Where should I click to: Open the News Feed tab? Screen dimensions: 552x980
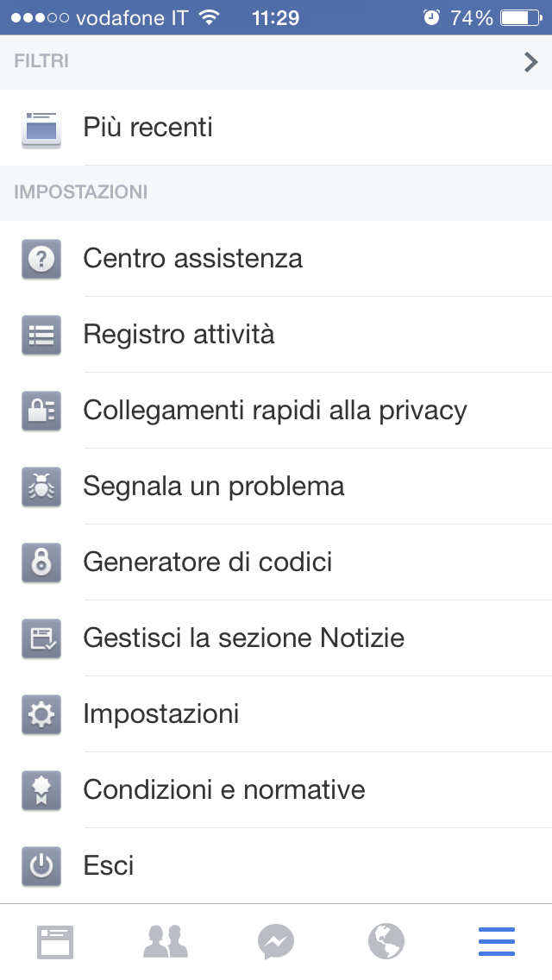click(x=55, y=942)
